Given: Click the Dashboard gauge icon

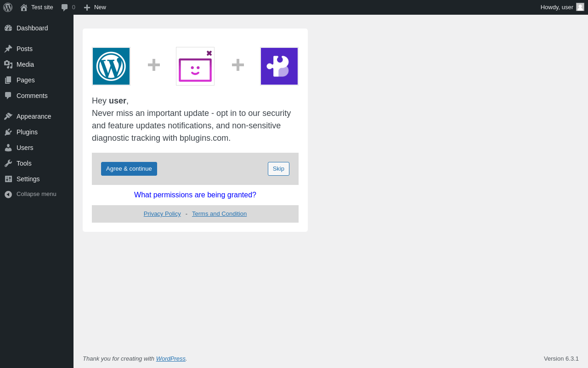Looking at the screenshot, I should click(8, 28).
